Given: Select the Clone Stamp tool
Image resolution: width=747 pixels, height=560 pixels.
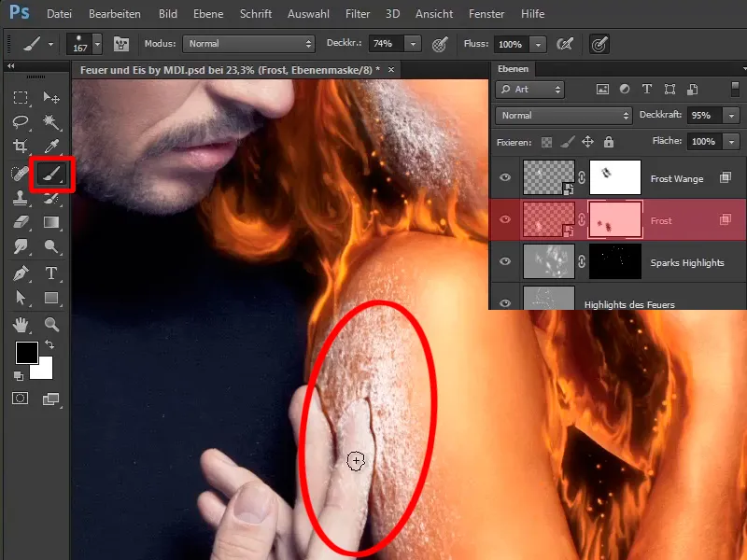Looking at the screenshot, I should point(20,198).
